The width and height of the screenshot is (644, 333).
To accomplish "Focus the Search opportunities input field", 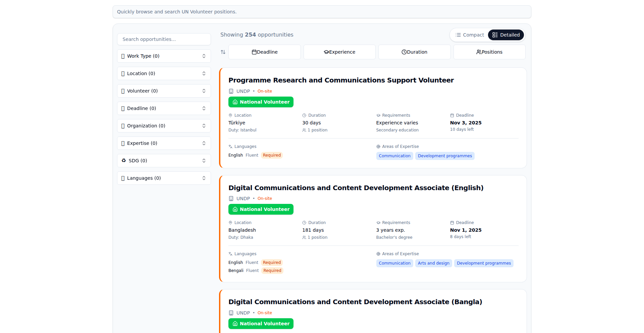I will [164, 39].
